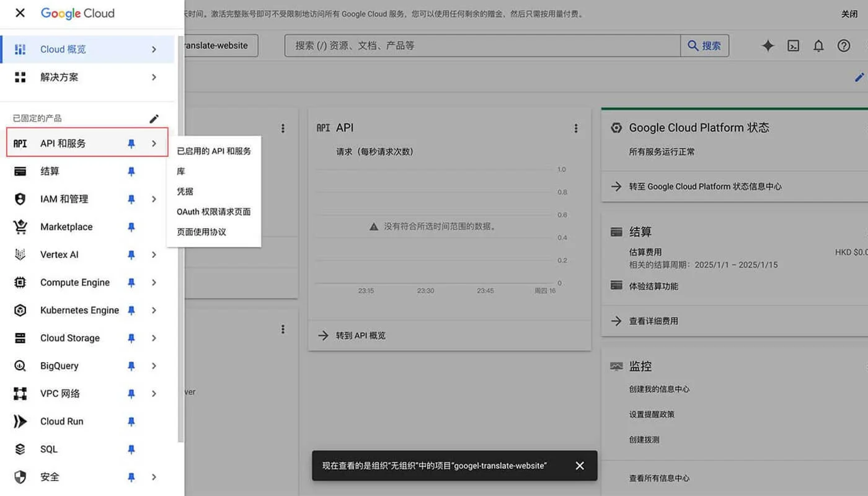
Task: Click the pencil icon to edit pinned products
Action: pos(154,118)
